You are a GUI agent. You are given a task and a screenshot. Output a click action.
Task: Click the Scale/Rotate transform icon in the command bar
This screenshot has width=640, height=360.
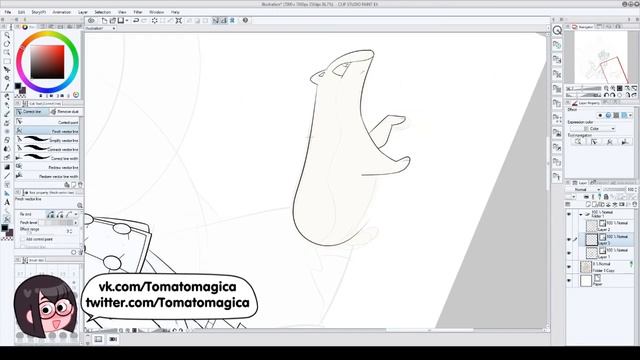coord(179,20)
